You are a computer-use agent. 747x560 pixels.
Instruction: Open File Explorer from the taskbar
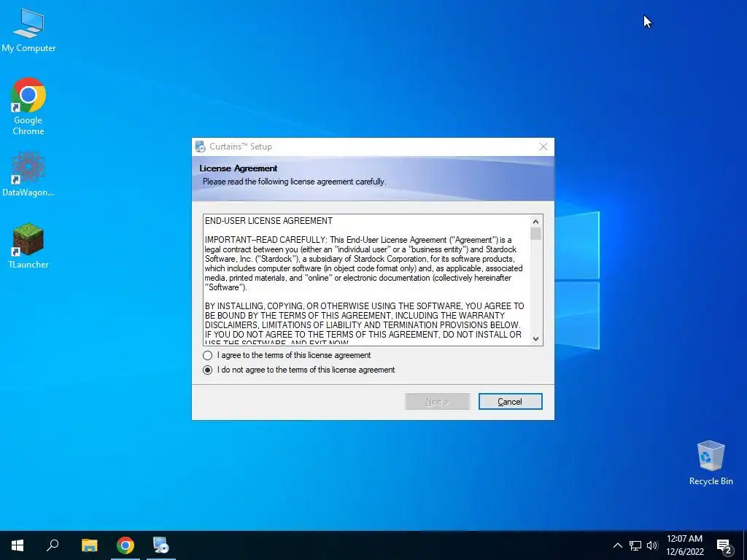click(x=89, y=545)
